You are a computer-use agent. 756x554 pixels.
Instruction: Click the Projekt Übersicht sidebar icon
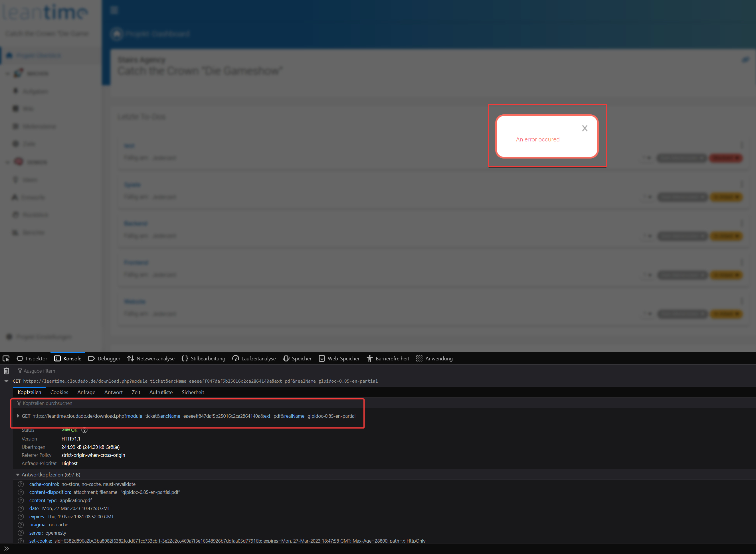[10, 55]
